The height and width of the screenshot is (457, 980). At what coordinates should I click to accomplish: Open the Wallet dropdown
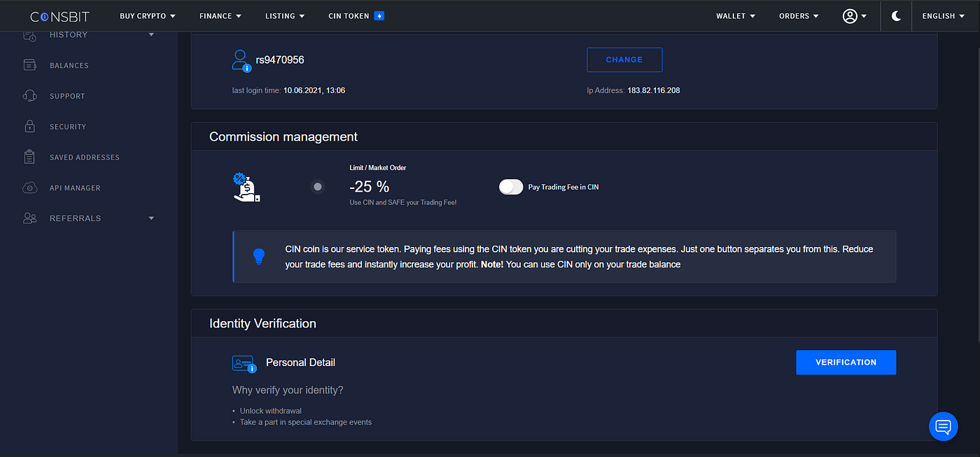point(736,16)
